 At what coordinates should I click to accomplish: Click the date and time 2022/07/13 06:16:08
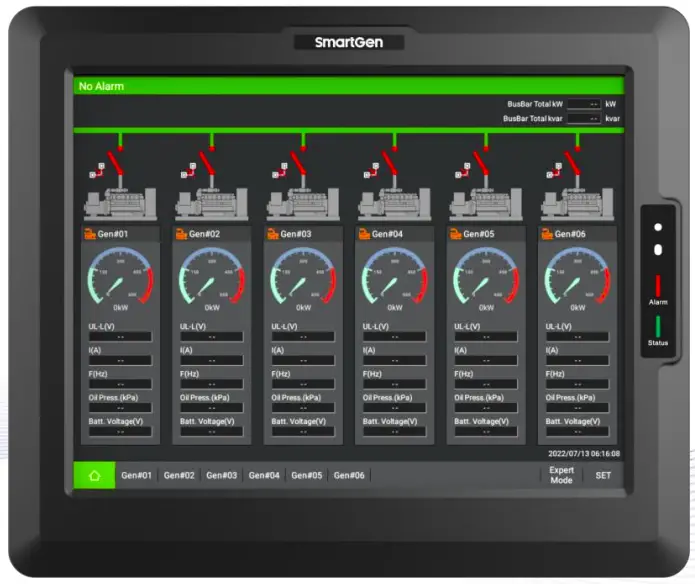tap(584, 454)
